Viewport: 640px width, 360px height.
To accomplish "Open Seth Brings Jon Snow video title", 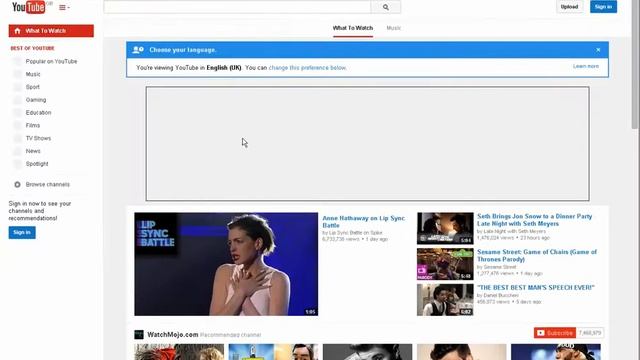I will click(x=534, y=220).
